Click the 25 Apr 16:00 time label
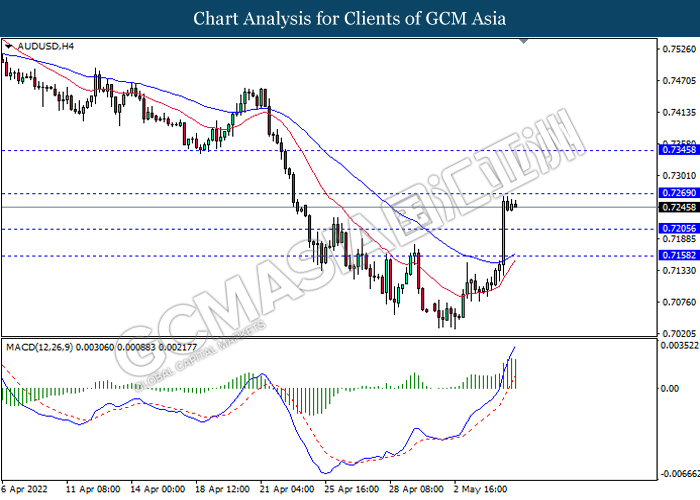700x500 pixels. tap(352, 489)
